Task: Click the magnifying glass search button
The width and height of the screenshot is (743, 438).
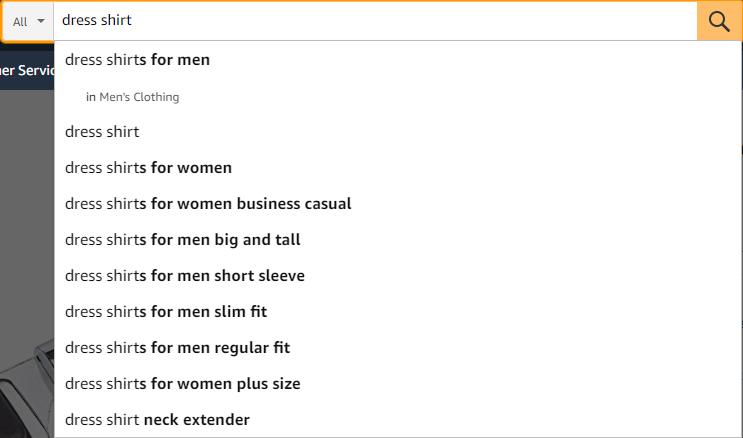Action: [x=719, y=21]
